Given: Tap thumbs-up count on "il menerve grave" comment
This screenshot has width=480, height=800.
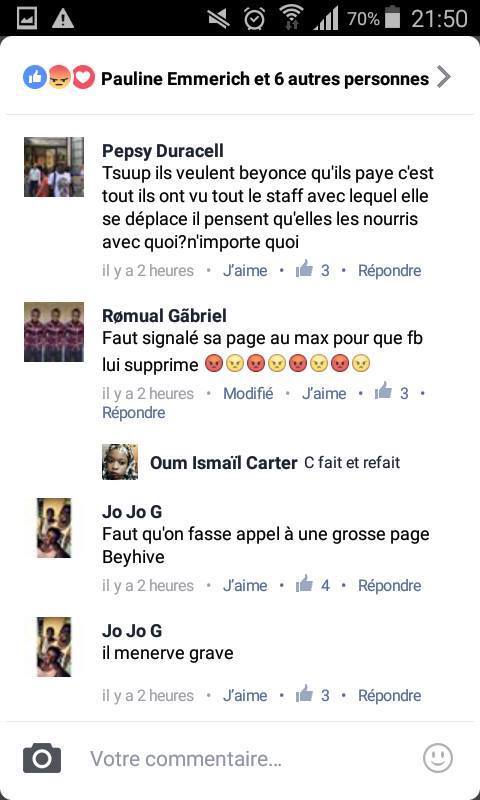Looking at the screenshot, I should pyautogui.click(x=313, y=695).
